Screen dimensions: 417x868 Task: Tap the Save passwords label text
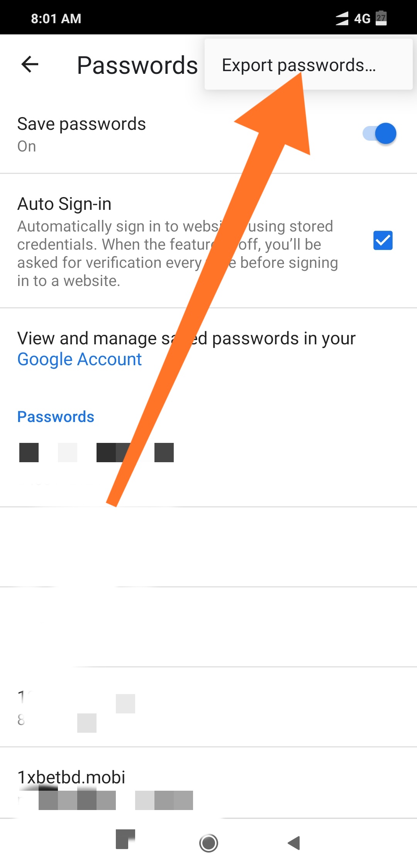pyautogui.click(x=81, y=124)
